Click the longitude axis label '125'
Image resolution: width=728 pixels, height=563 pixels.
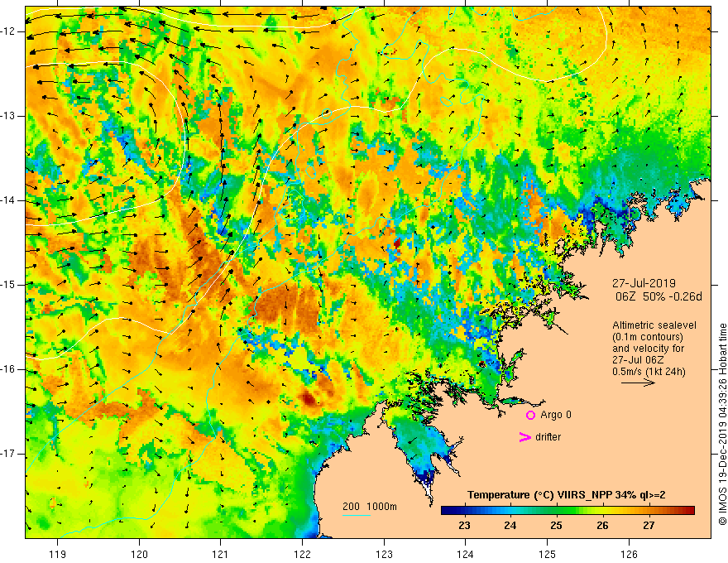[x=548, y=554]
